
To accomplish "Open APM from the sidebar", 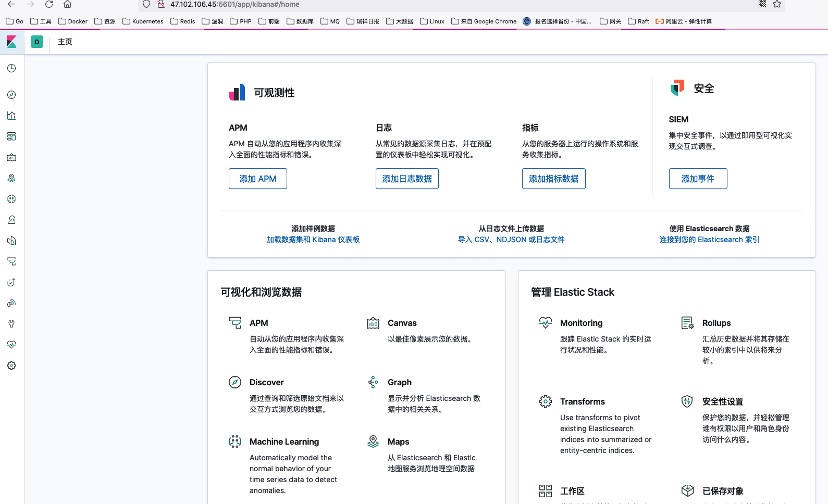I will pyautogui.click(x=11, y=261).
